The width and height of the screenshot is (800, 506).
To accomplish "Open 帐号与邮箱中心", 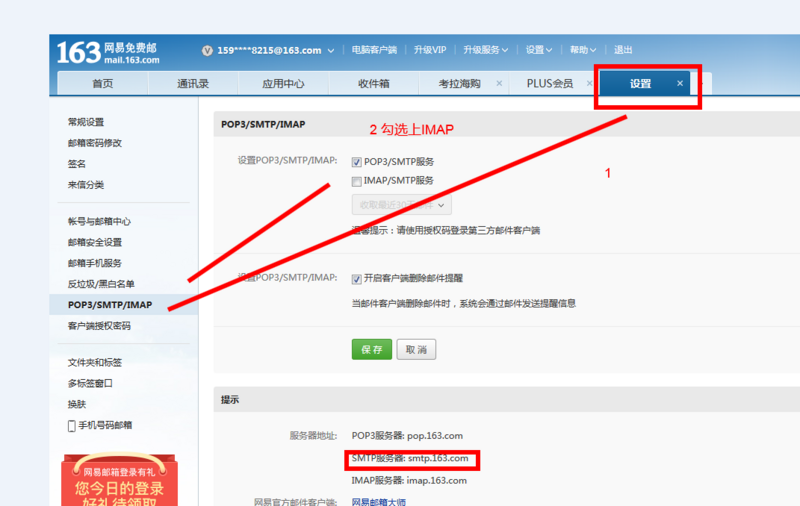I will pos(99,221).
